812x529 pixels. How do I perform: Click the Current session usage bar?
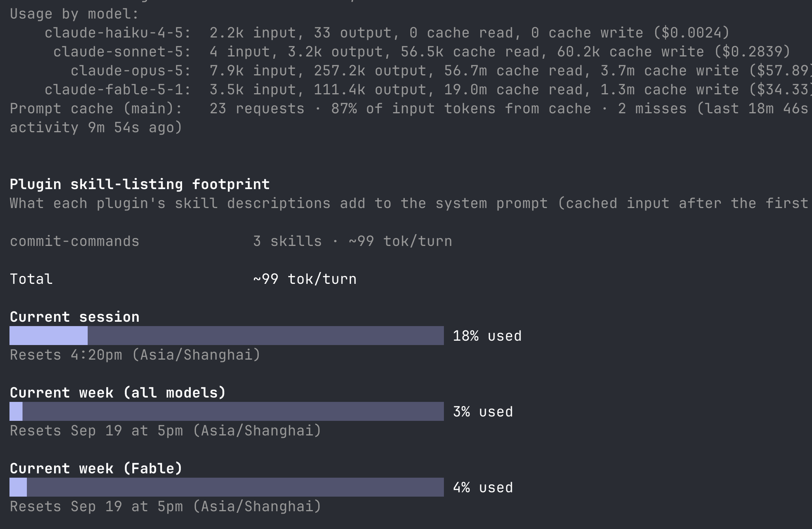[x=227, y=336]
